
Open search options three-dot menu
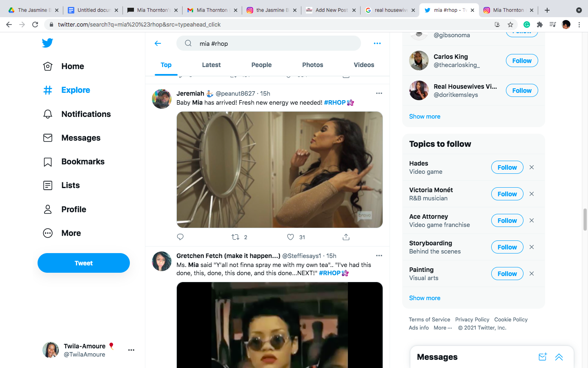[x=377, y=43]
